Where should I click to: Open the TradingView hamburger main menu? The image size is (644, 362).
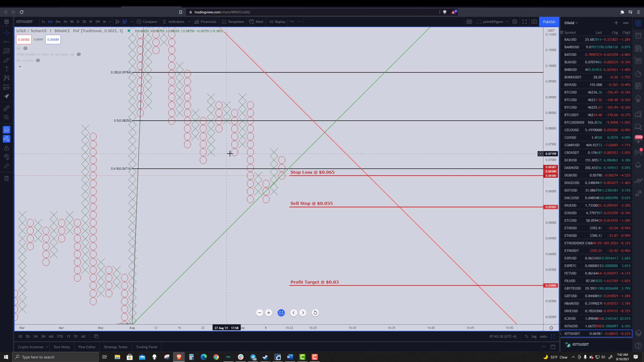pos(7,22)
